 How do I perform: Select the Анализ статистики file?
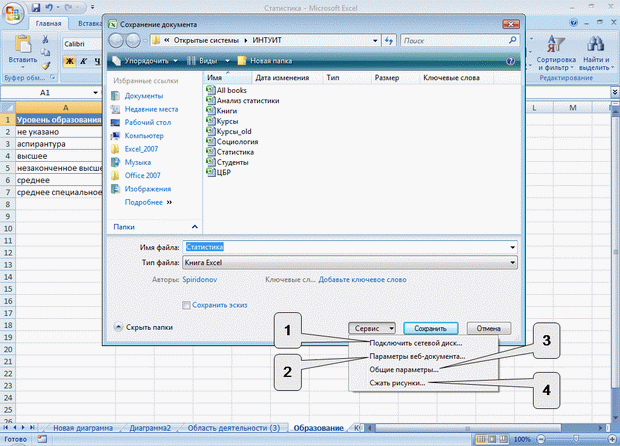[x=243, y=100]
